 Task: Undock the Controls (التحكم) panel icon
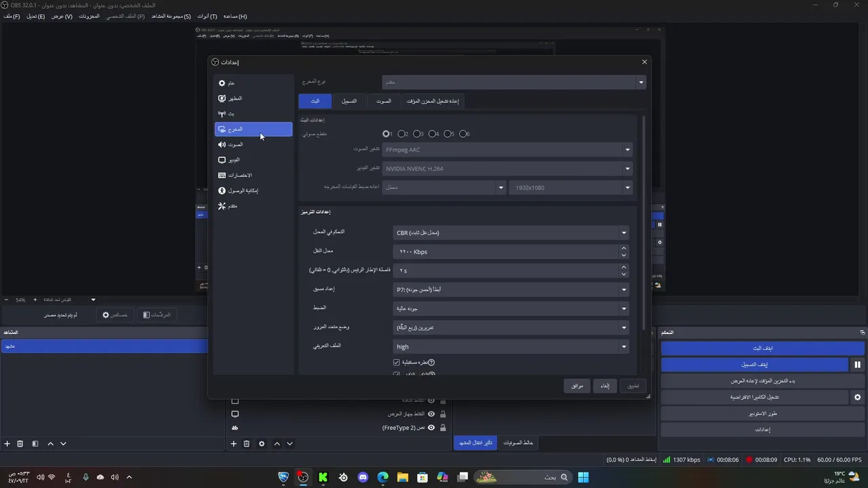click(862, 333)
